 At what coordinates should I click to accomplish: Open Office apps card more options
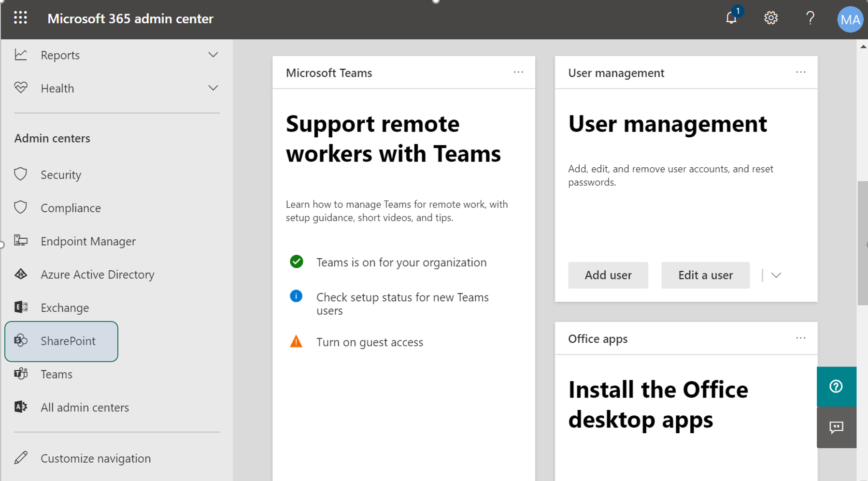(x=800, y=338)
